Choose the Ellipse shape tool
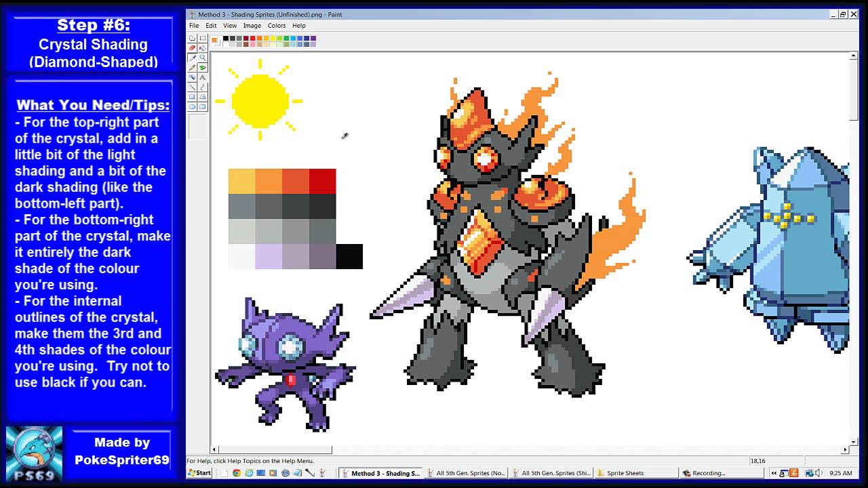The image size is (868, 488). pyautogui.click(x=192, y=106)
